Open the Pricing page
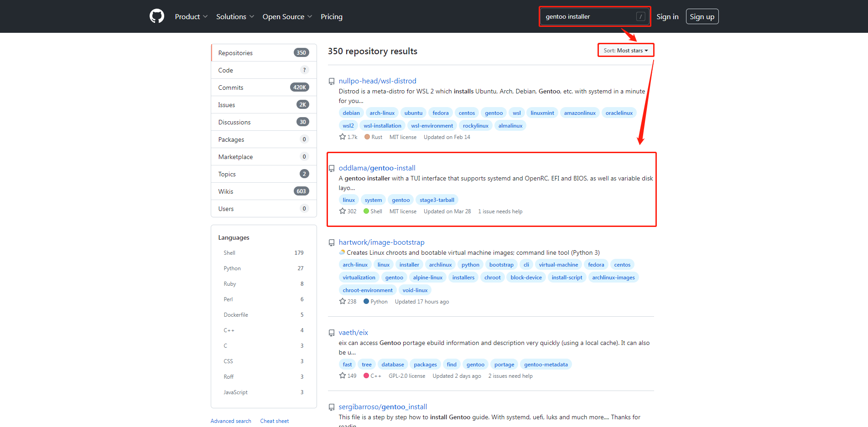 coord(332,16)
